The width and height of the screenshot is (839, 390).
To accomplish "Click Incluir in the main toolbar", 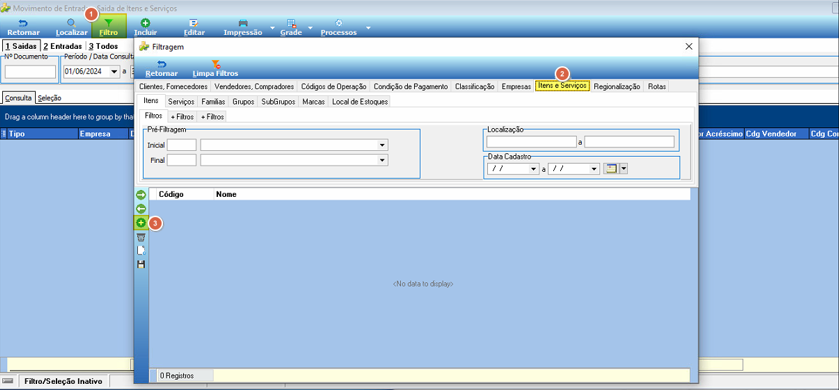I will tap(145, 27).
